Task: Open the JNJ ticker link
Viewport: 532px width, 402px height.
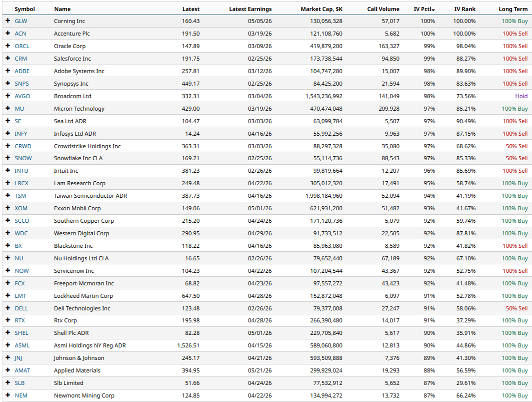Action: click(x=18, y=358)
